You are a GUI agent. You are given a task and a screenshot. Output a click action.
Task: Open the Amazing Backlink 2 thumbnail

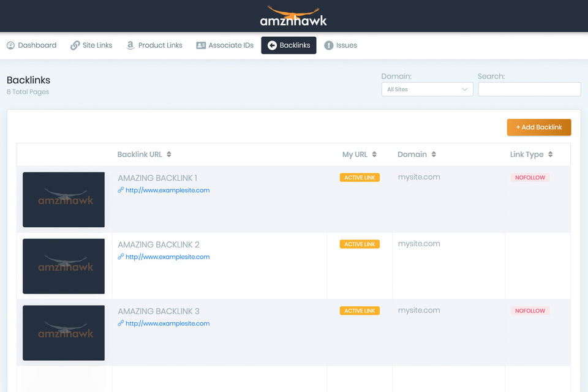click(x=64, y=266)
